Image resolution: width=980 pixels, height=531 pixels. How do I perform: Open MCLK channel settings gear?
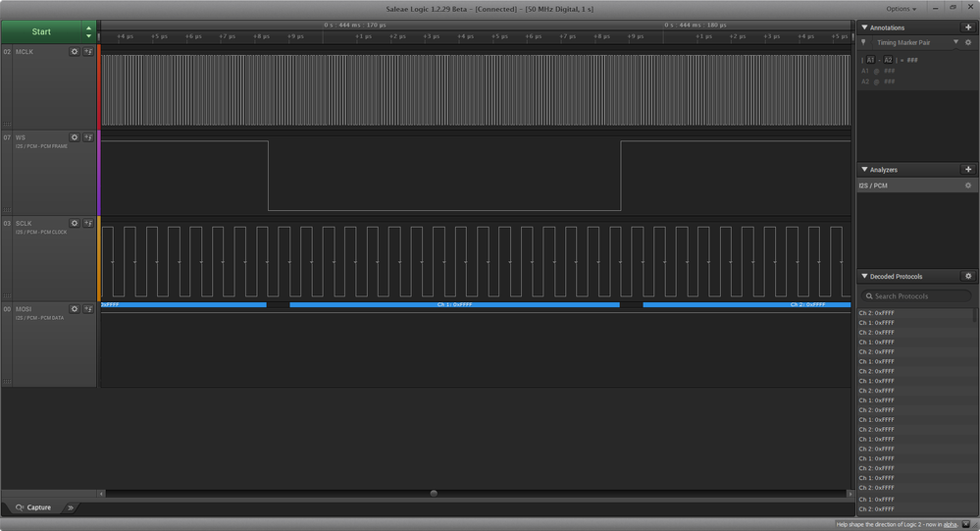coord(75,52)
